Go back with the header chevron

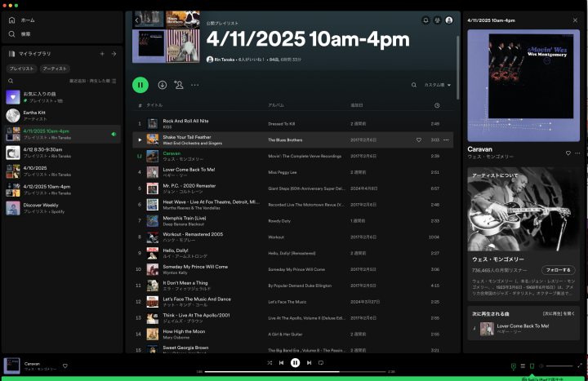click(137, 20)
